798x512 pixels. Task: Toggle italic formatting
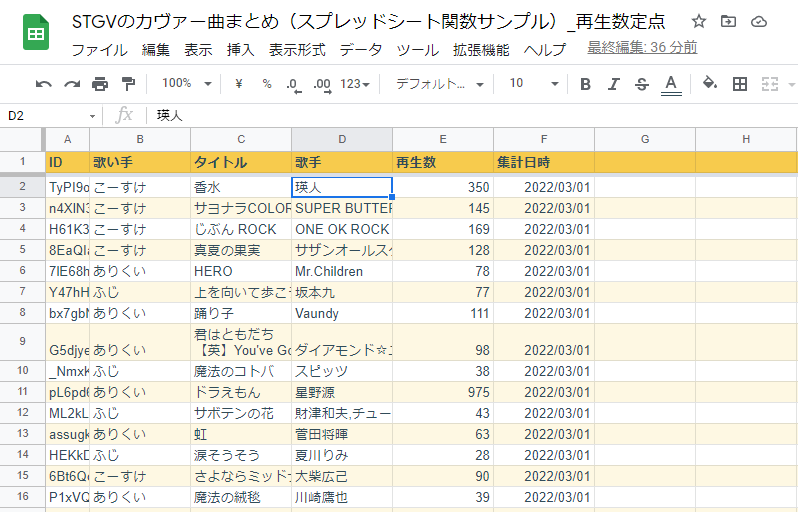point(614,84)
